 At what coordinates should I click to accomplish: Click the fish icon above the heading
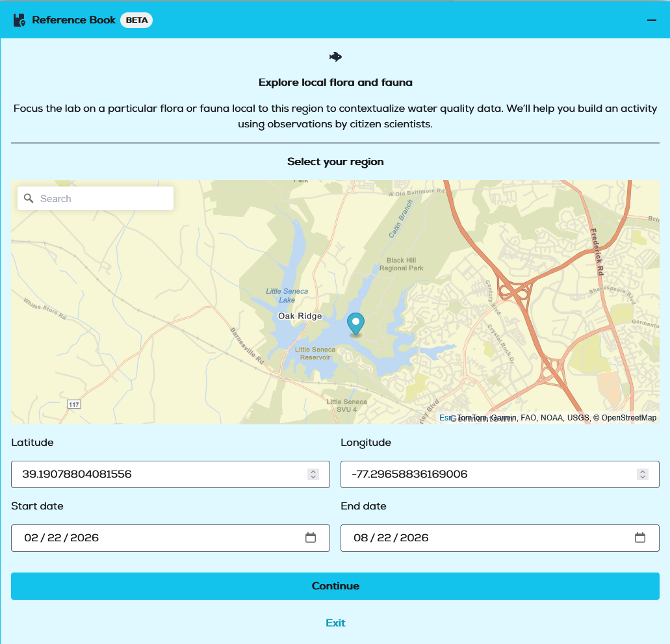pos(335,57)
